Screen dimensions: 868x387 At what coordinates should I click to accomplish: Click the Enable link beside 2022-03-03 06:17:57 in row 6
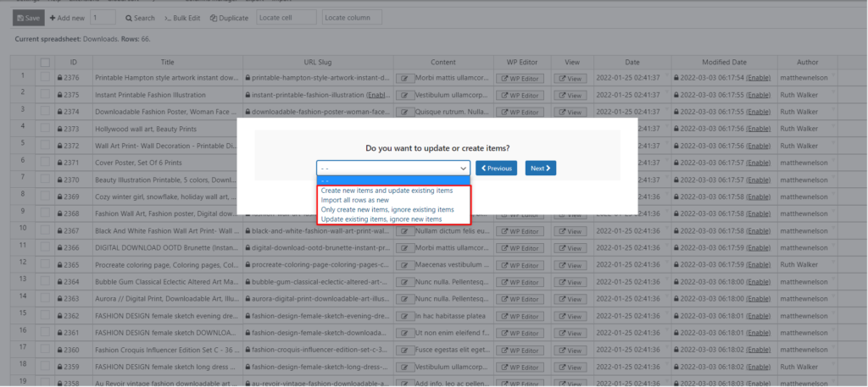tap(759, 163)
